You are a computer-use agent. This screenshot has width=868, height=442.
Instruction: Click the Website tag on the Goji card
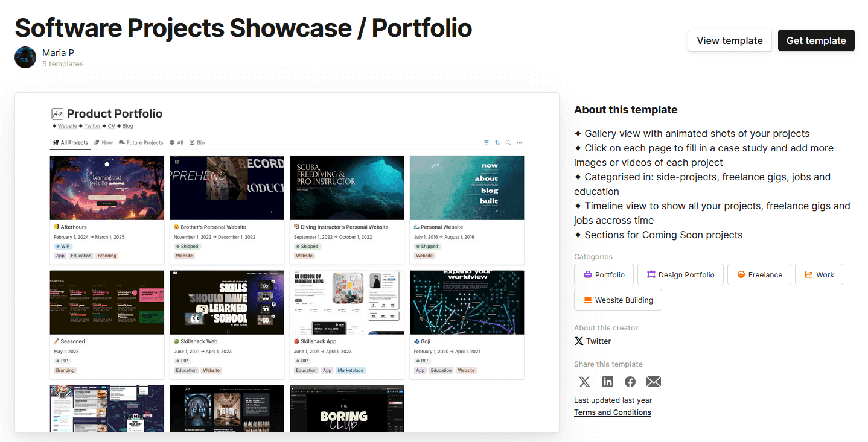(x=466, y=370)
